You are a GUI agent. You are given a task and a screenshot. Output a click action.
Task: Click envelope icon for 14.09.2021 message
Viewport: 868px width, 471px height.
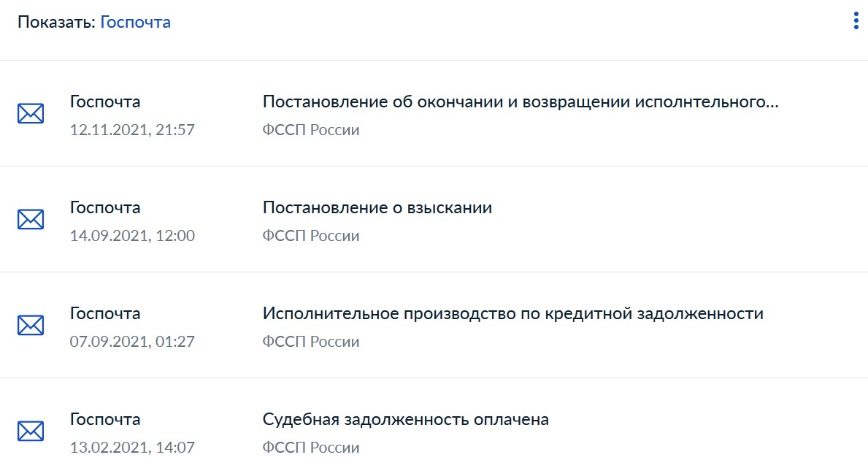click(x=31, y=219)
